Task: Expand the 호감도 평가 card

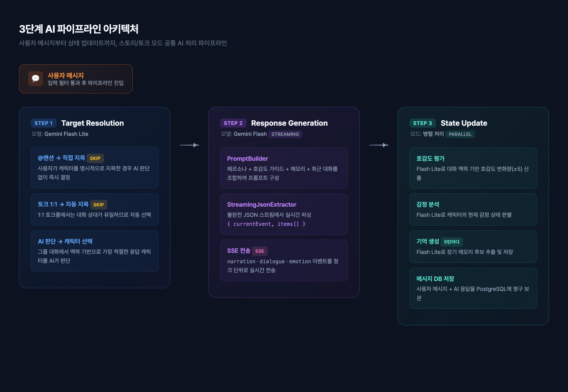Action: click(473, 168)
